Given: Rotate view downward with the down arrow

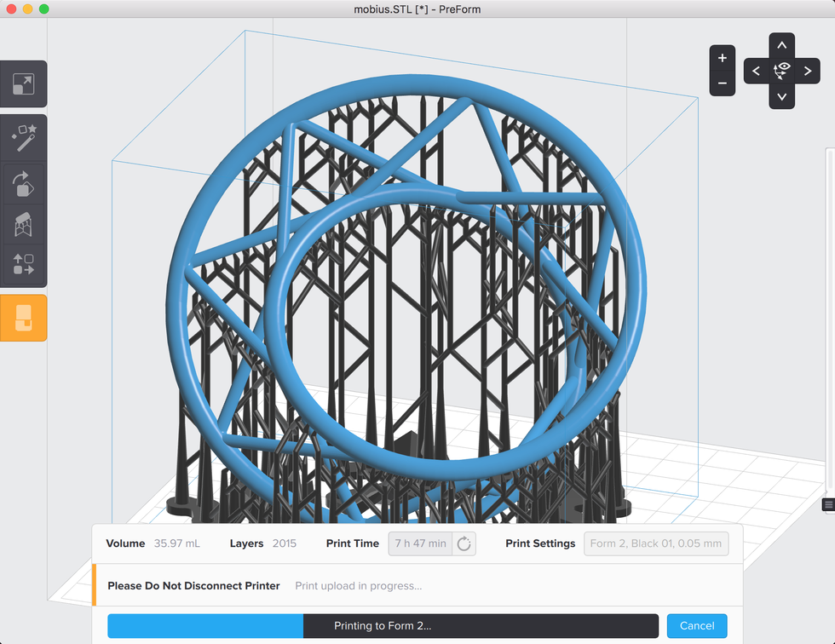Looking at the screenshot, I should (x=781, y=97).
